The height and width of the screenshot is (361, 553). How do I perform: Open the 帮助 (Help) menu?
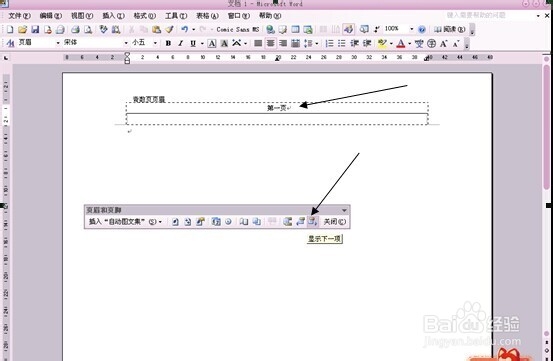270,16
